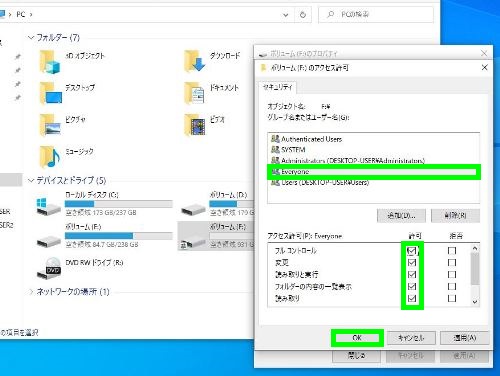Screen dimensions: 500x376
Task: Select the Everyone entry in group list
Action: 374,172
